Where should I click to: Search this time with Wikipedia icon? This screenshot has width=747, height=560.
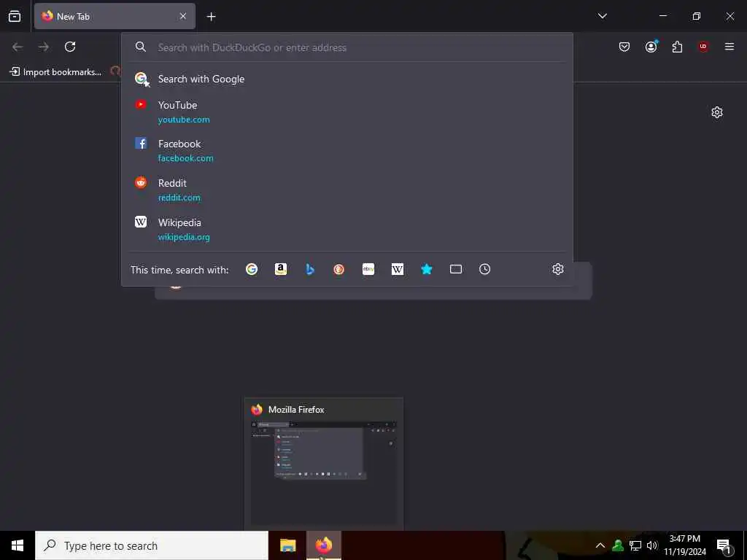coord(398,270)
